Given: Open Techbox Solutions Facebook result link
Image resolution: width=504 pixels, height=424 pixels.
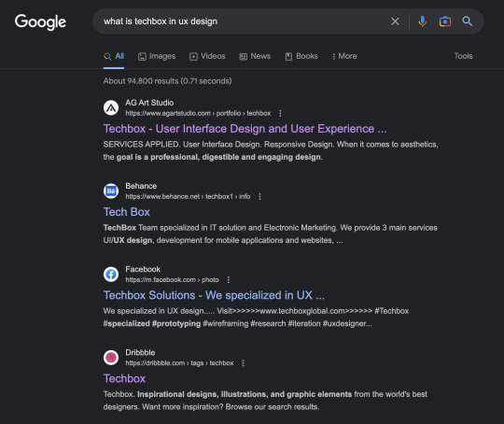Looking at the screenshot, I should pos(214,295).
